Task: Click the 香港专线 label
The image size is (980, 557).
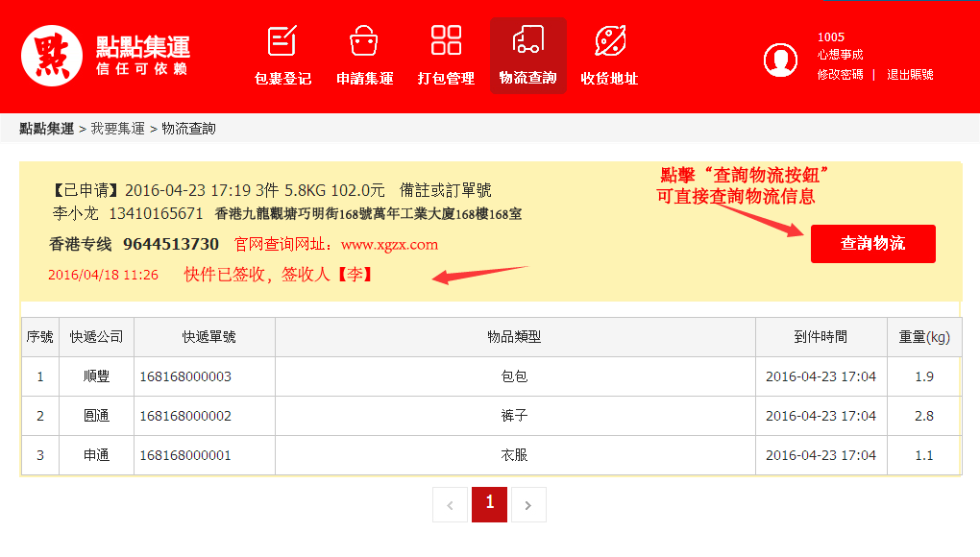Action: [x=80, y=244]
